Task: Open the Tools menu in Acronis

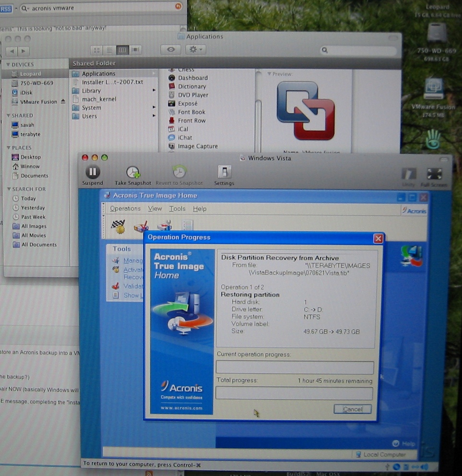Action: coord(178,209)
